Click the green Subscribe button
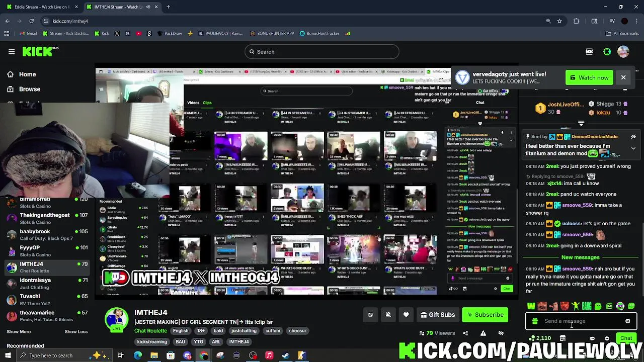The height and width of the screenshot is (362, 644). (x=485, y=315)
